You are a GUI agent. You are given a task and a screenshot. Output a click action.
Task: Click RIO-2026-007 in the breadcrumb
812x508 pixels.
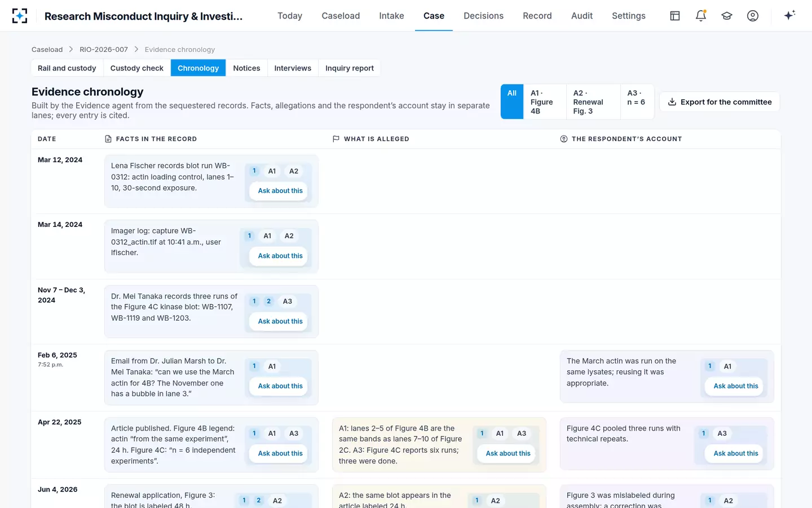pyautogui.click(x=104, y=50)
